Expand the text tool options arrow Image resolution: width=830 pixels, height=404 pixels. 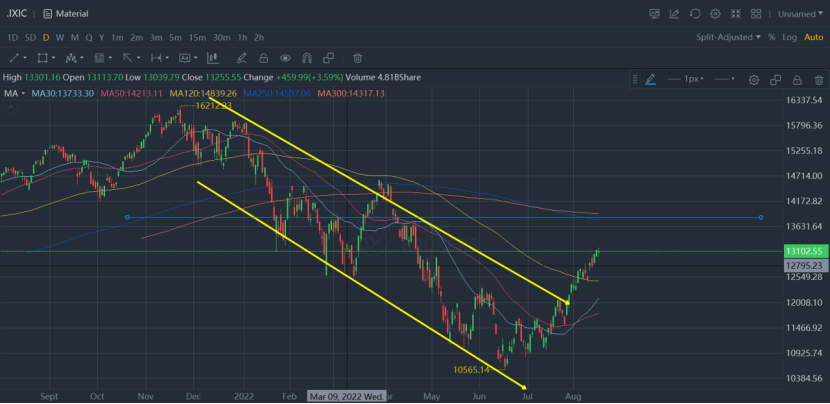195,58
